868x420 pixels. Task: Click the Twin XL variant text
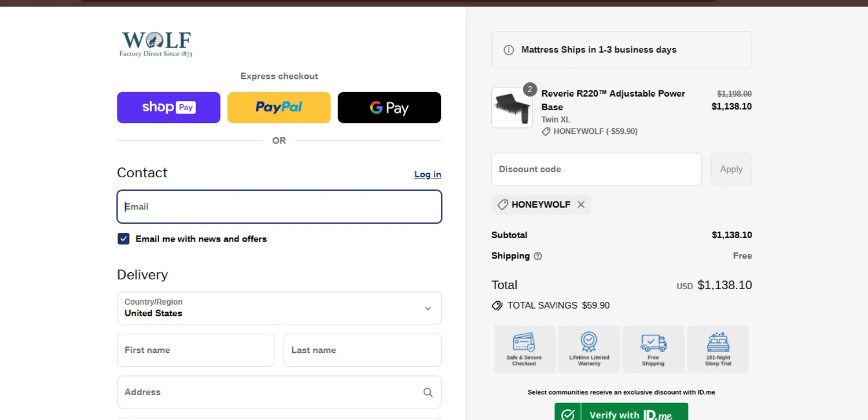point(556,120)
